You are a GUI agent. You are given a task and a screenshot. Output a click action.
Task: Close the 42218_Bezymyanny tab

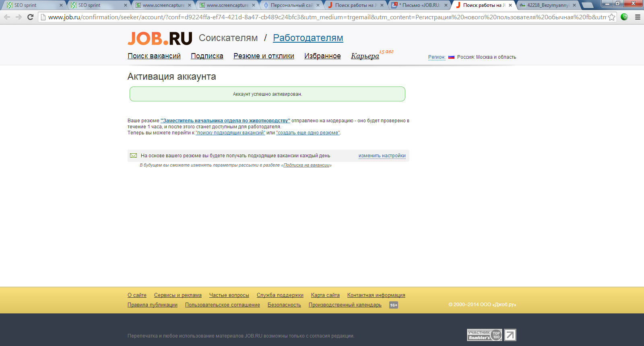point(574,5)
